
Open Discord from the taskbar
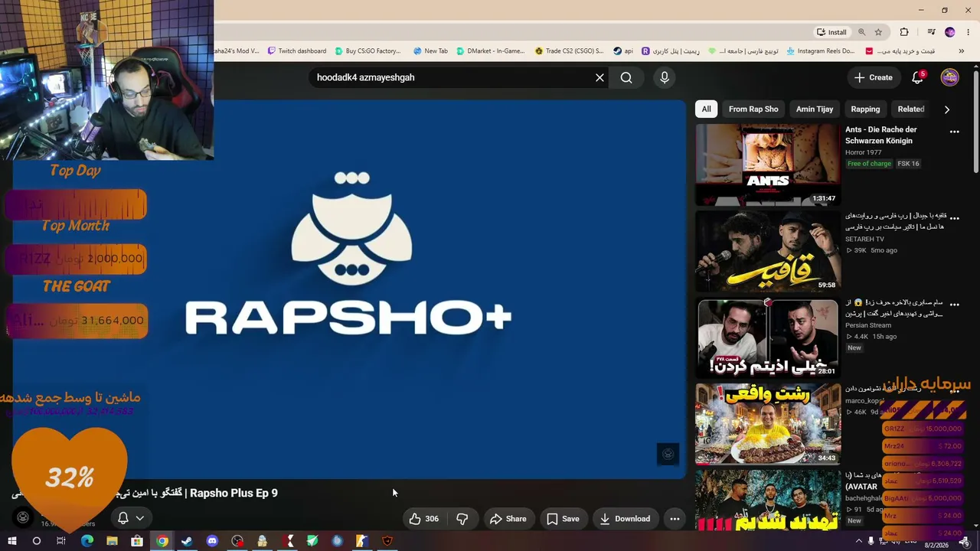212,541
